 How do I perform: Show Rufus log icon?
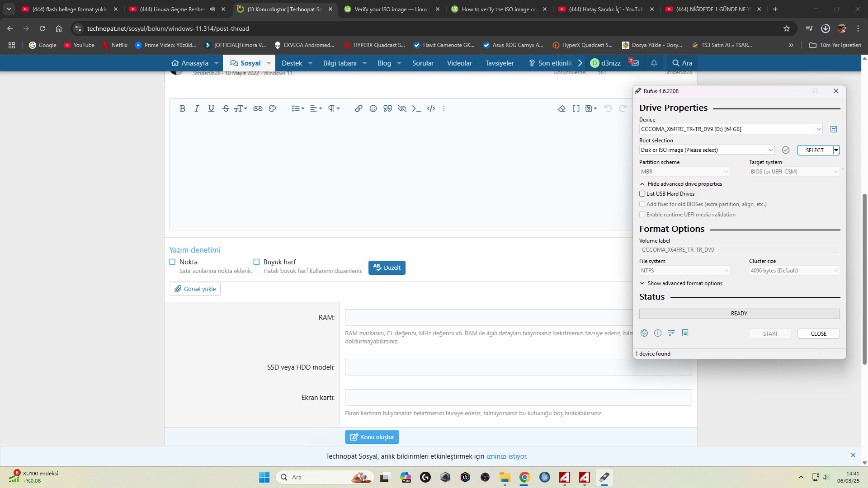click(685, 333)
